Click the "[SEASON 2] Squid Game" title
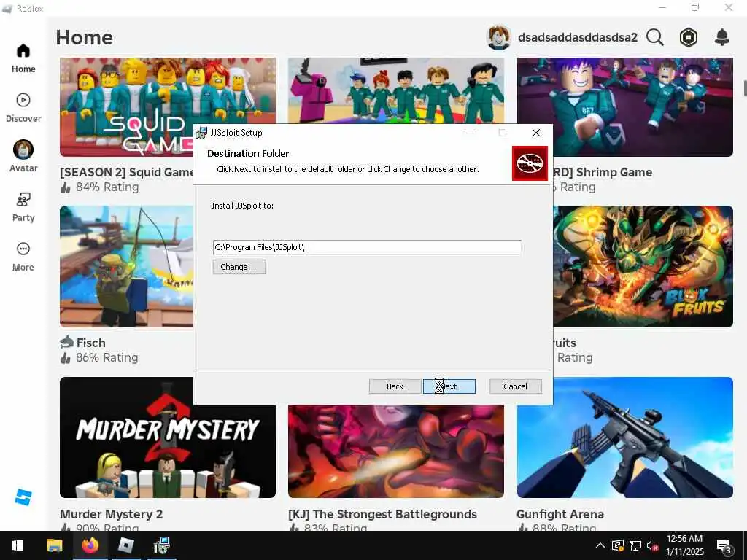747x560 pixels. point(126,172)
